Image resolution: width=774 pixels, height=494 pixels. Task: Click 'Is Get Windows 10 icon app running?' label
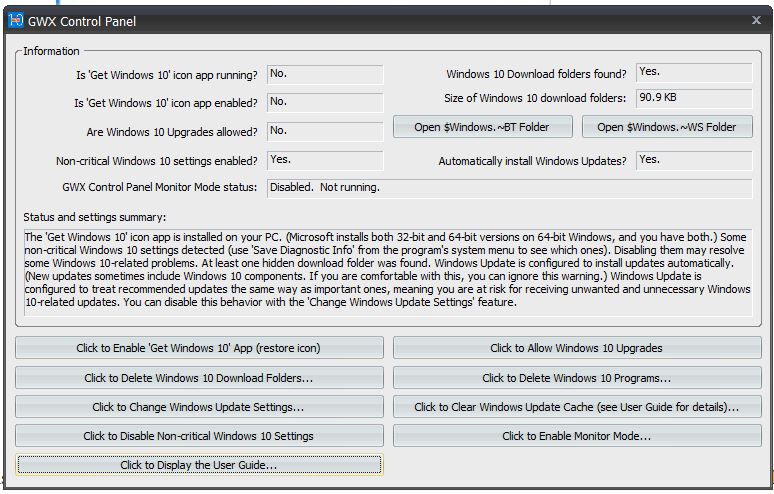point(167,75)
